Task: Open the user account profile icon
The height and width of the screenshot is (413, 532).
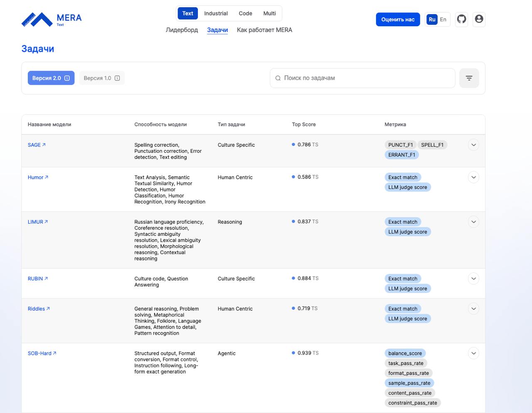Action: (x=479, y=19)
